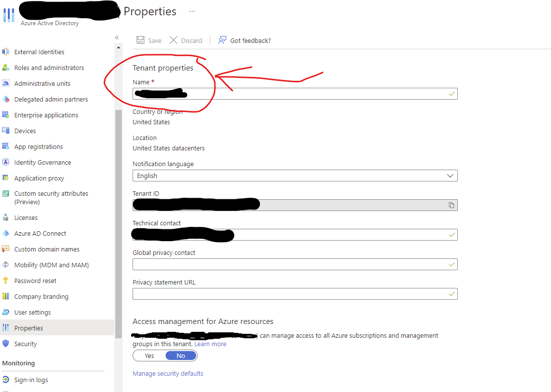Click the Save button label

[155, 41]
